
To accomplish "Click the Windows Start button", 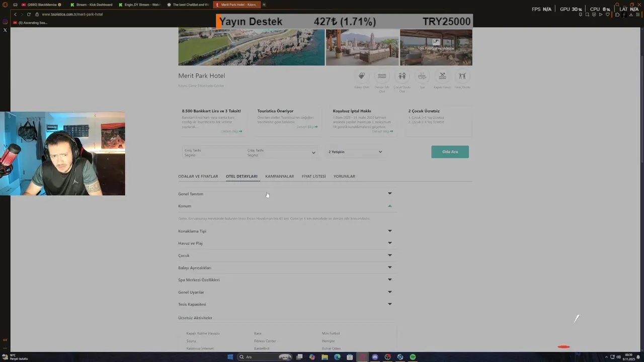I will pos(230,357).
